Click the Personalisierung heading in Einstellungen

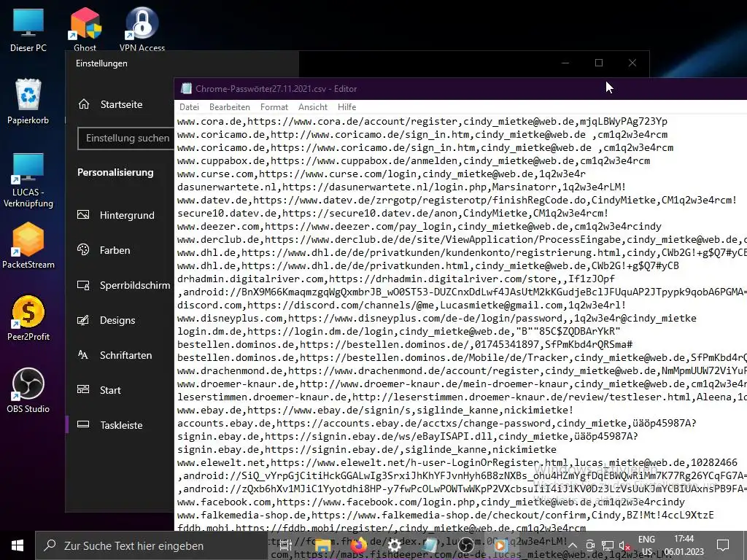[x=115, y=172]
